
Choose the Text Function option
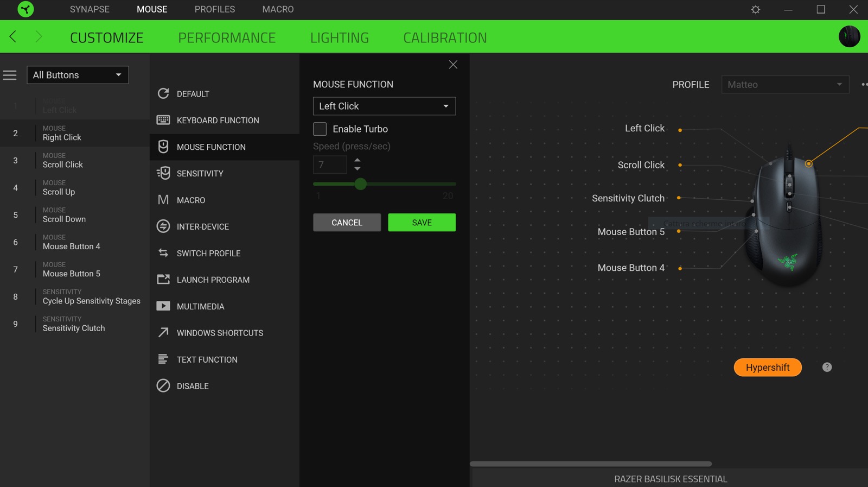[225, 359]
